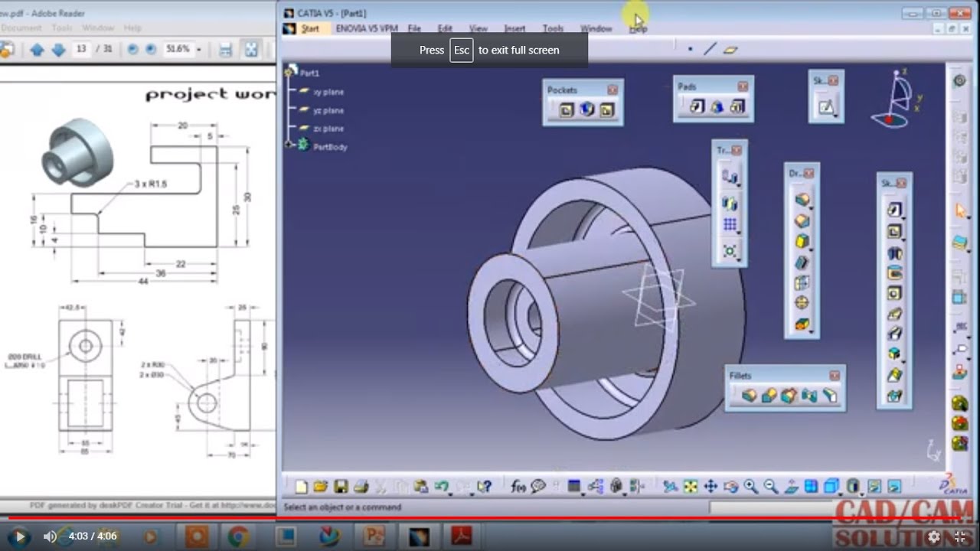Toggle Swap Visible Space in CATIA toolbar

click(893, 486)
